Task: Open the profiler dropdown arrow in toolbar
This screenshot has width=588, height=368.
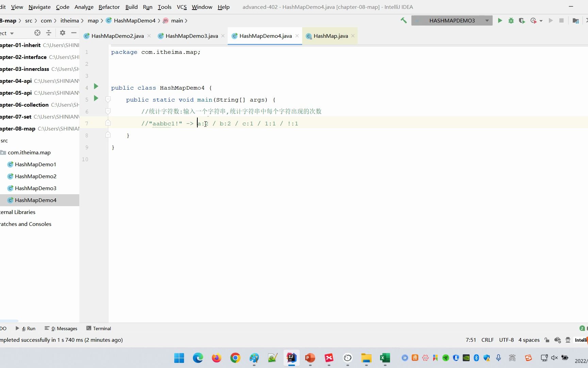Action: coord(541,21)
